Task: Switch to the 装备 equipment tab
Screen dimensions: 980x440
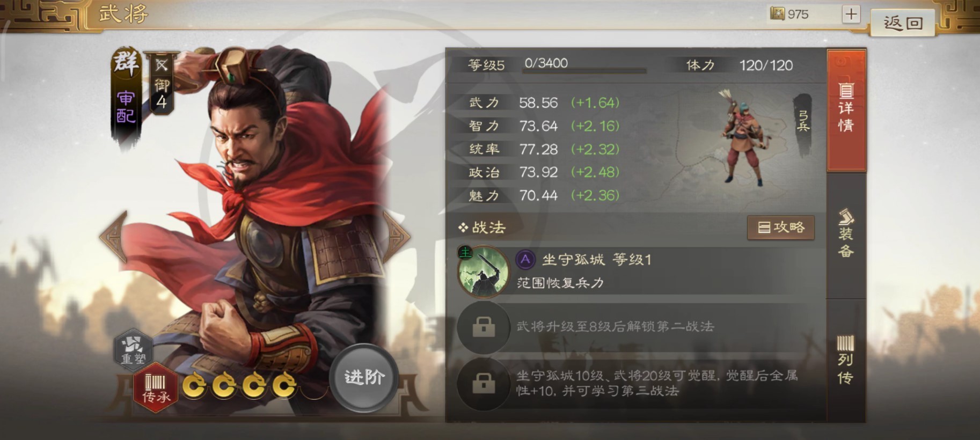Action: click(x=846, y=235)
